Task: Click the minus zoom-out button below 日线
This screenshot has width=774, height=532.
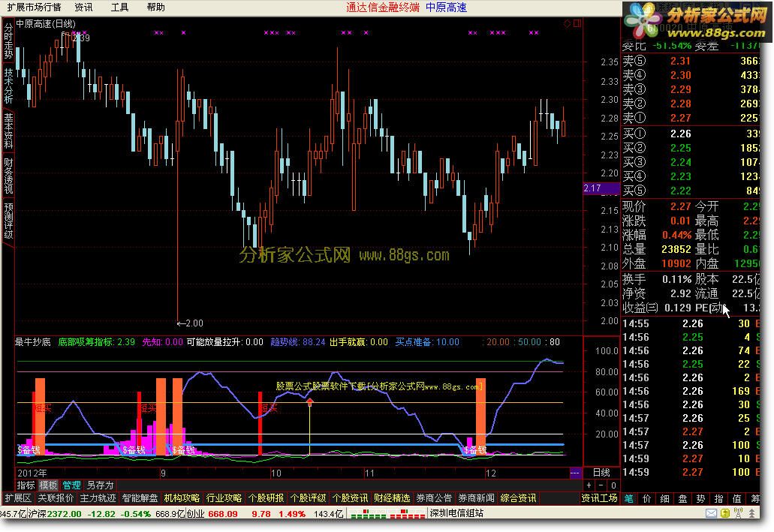Action: pyautogui.click(x=601, y=485)
